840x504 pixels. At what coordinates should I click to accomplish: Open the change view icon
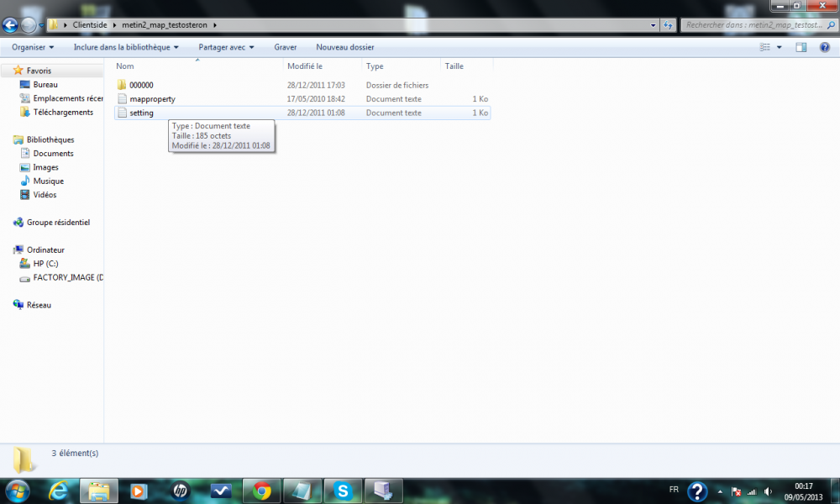click(x=765, y=47)
